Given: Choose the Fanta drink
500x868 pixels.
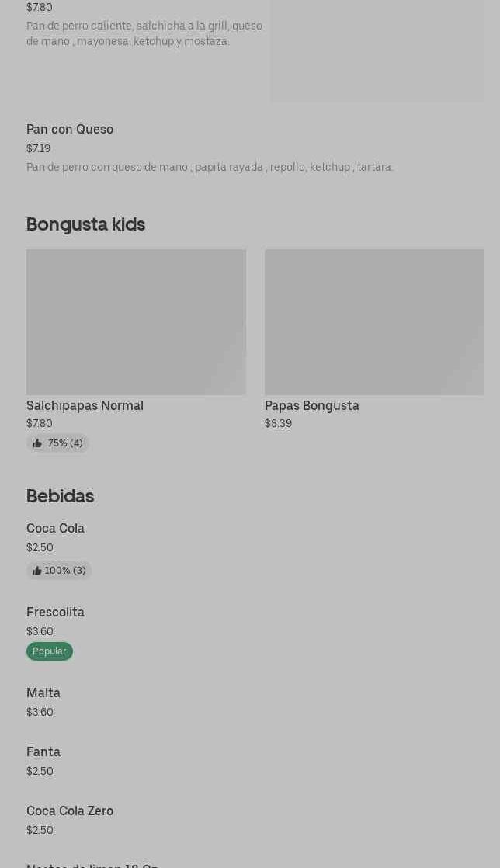Looking at the screenshot, I should pos(43,752).
